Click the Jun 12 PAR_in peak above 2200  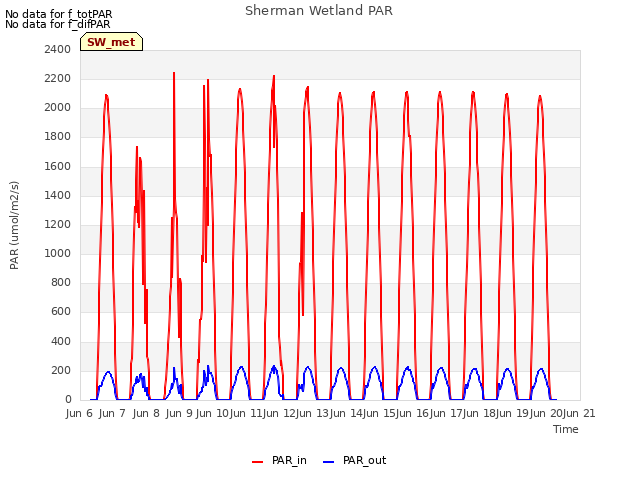coord(274,76)
